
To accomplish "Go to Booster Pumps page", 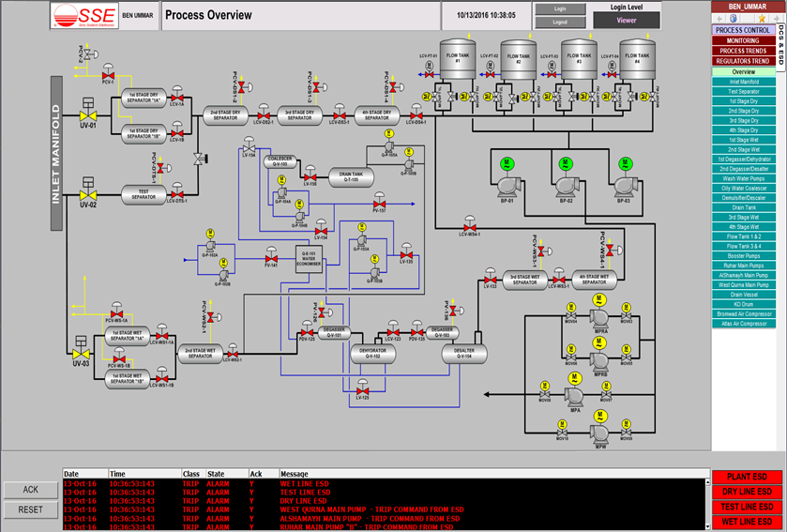I will coord(743,256).
